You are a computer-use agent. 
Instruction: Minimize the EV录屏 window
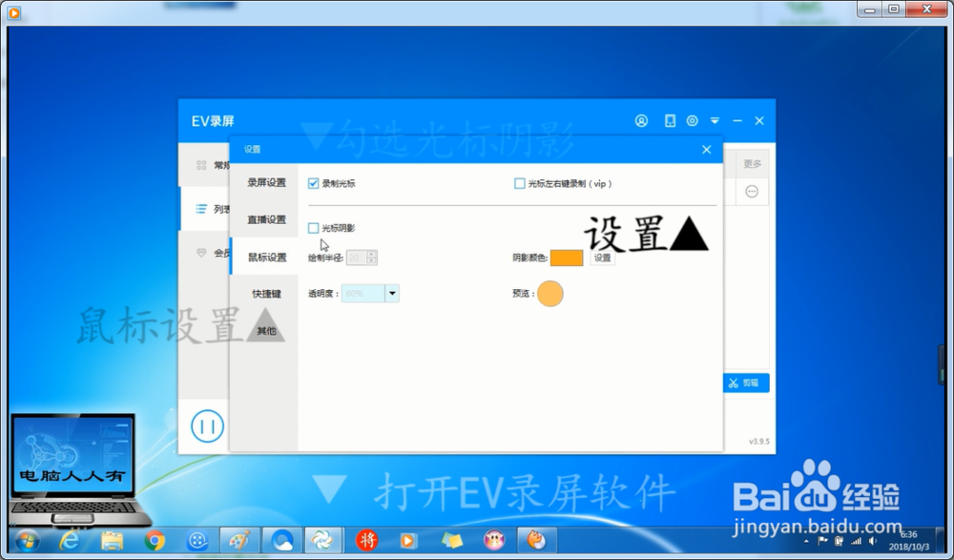coord(737,121)
